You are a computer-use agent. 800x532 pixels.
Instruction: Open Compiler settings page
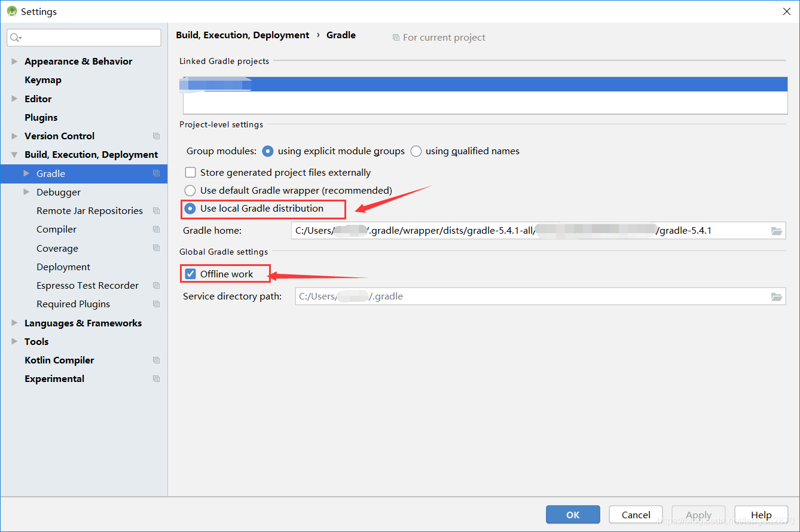pos(57,230)
